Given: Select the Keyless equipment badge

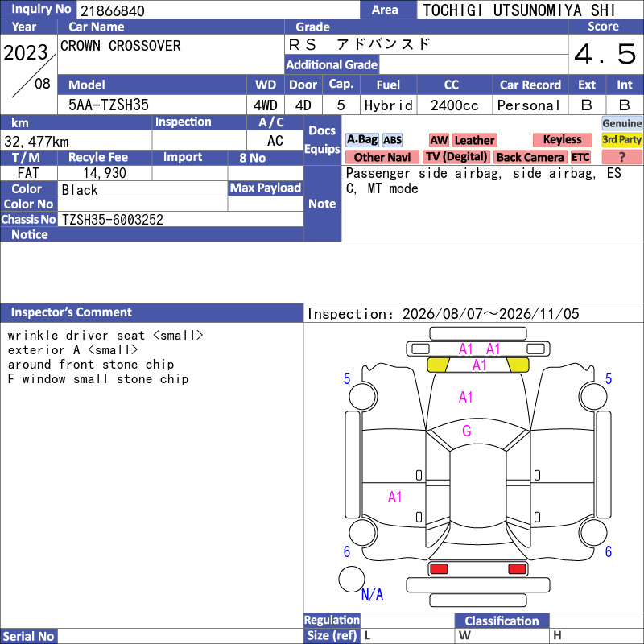Looking at the screenshot, I should [x=562, y=139].
